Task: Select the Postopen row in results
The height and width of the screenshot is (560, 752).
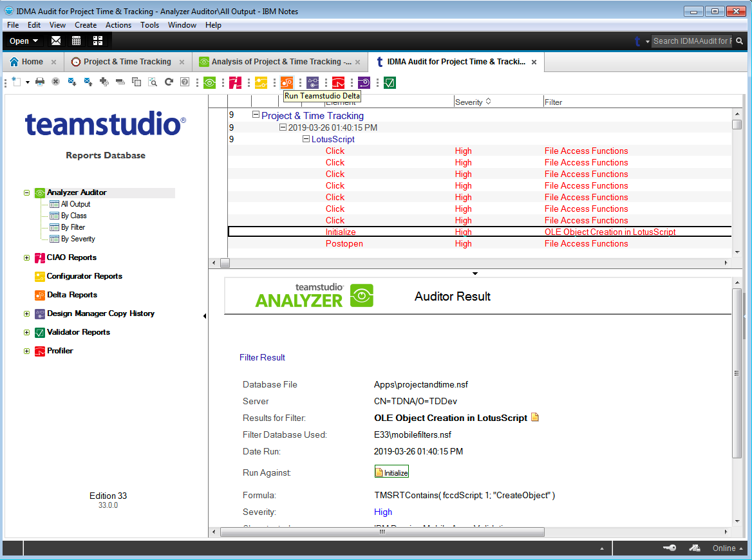Action: point(480,243)
